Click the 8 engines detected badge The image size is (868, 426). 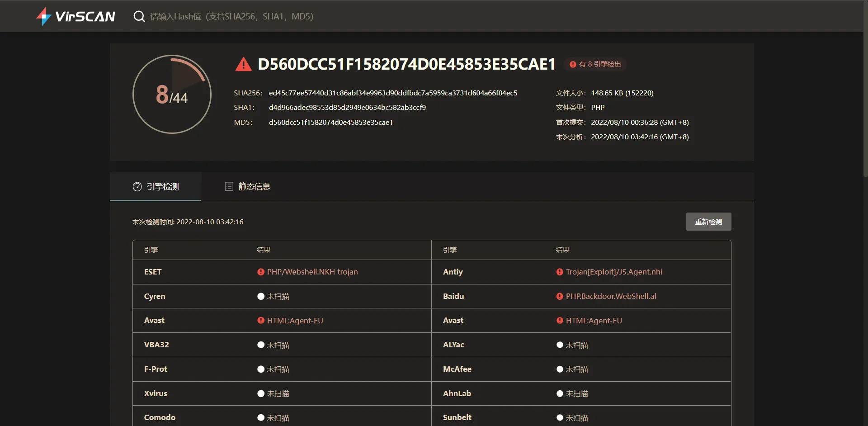pyautogui.click(x=595, y=64)
